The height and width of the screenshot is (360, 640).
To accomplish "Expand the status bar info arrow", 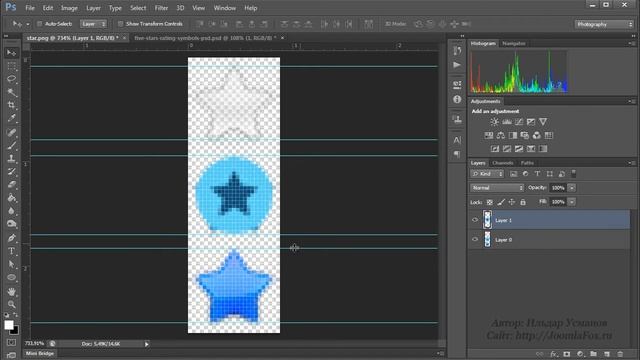I will (147, 344).
